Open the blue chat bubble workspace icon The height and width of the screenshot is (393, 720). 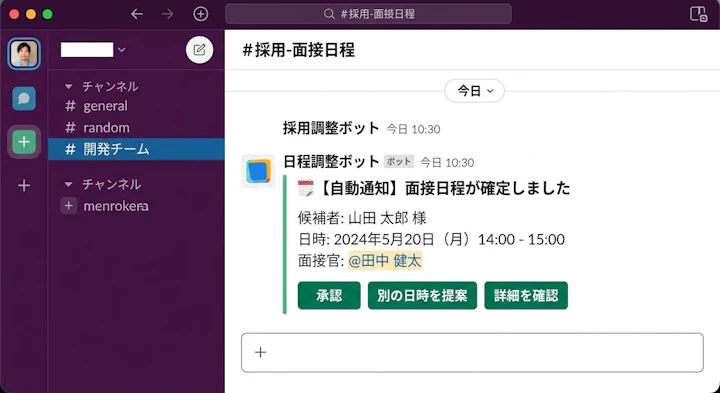(24, 99)
